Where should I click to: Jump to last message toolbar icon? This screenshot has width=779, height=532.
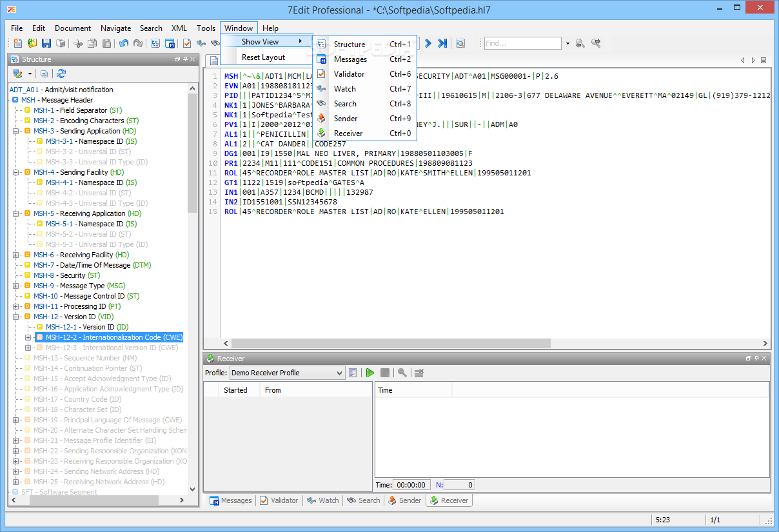coord(442,43)
